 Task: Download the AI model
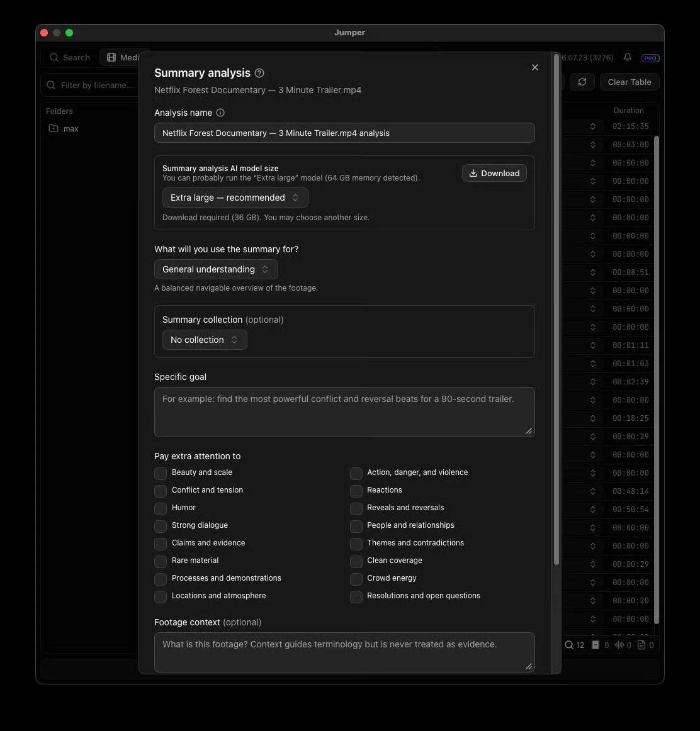[494, 173]
